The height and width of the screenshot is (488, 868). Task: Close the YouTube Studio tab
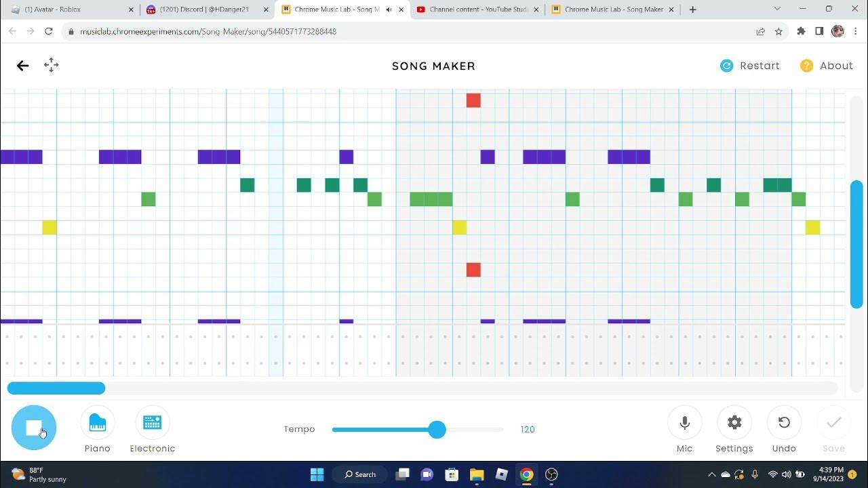(x=537, y=9)
